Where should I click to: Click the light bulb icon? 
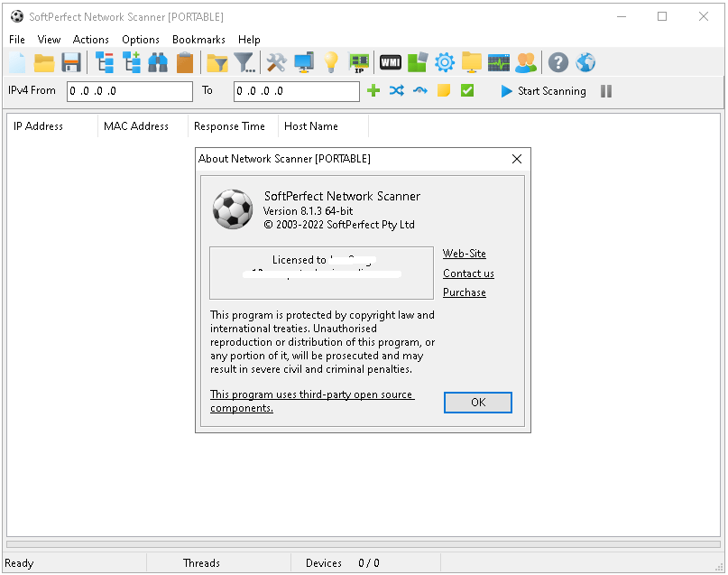(331, 62)
